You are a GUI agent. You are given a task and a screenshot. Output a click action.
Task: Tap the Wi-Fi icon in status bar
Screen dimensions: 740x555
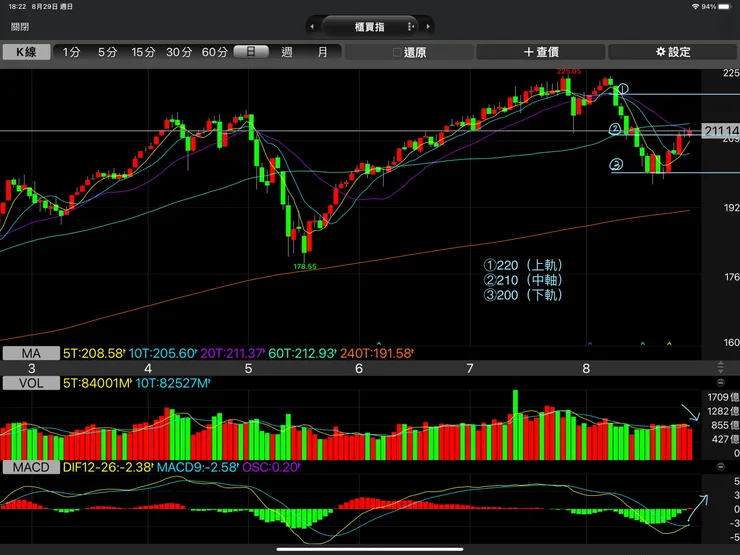[695, 7]
